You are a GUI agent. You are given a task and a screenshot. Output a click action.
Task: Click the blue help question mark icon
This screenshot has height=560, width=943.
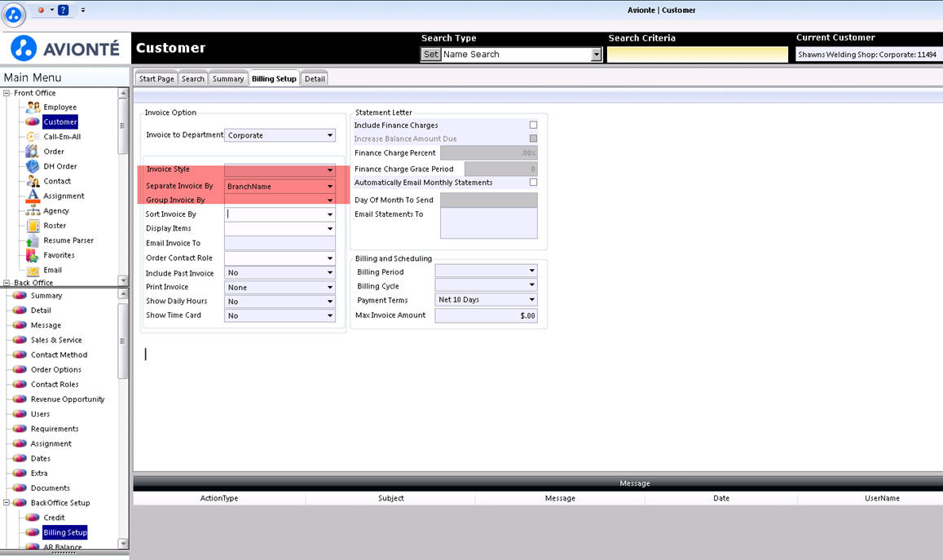63,10
